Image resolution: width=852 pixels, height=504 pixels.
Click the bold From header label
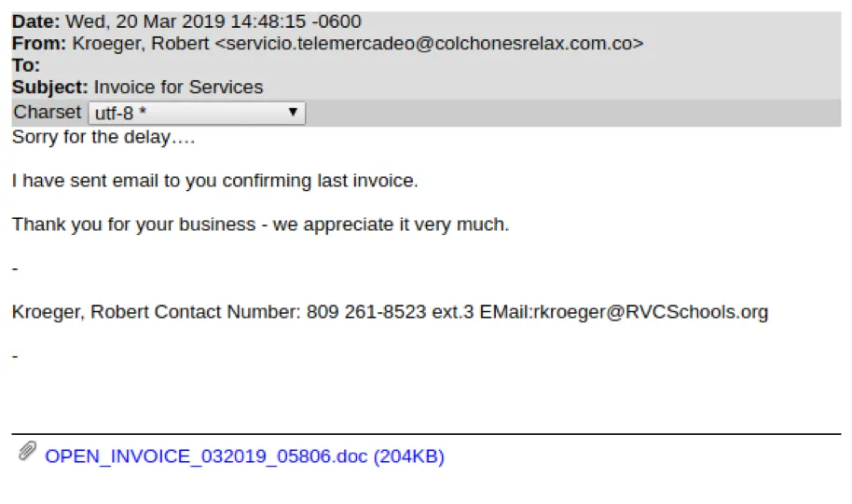click(39, 44)
